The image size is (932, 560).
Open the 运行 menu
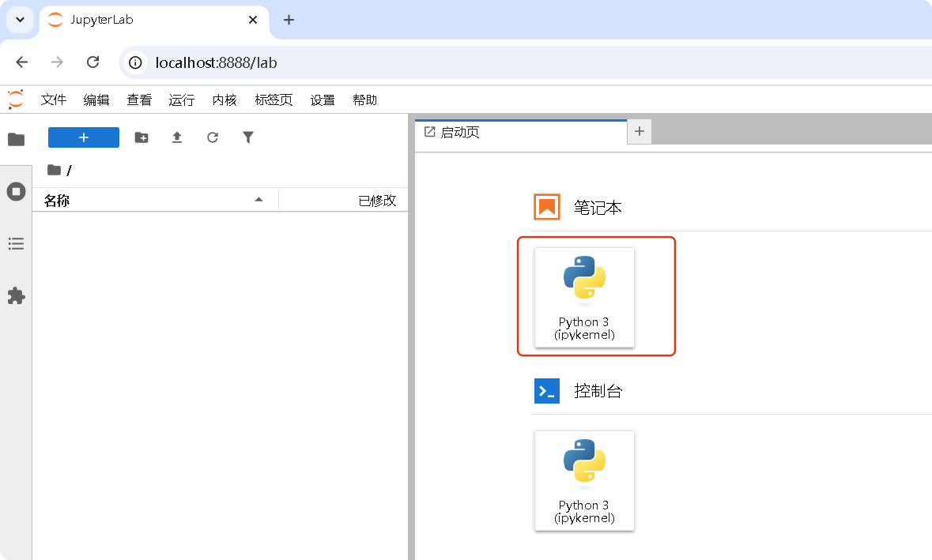(181, 100)
